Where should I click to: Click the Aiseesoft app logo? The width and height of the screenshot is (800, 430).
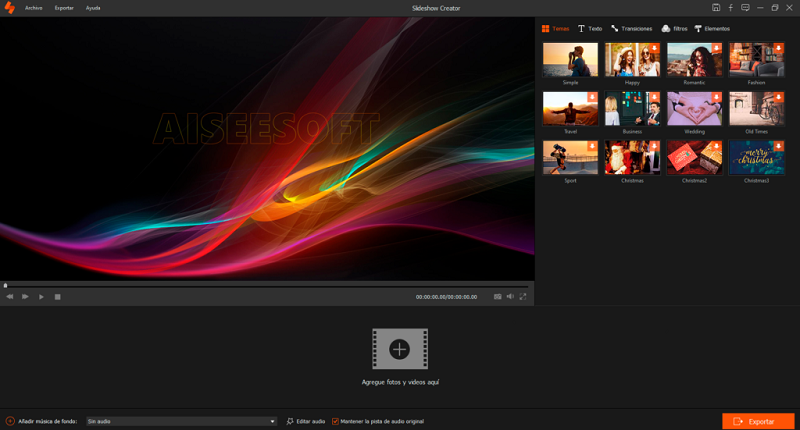10,8
